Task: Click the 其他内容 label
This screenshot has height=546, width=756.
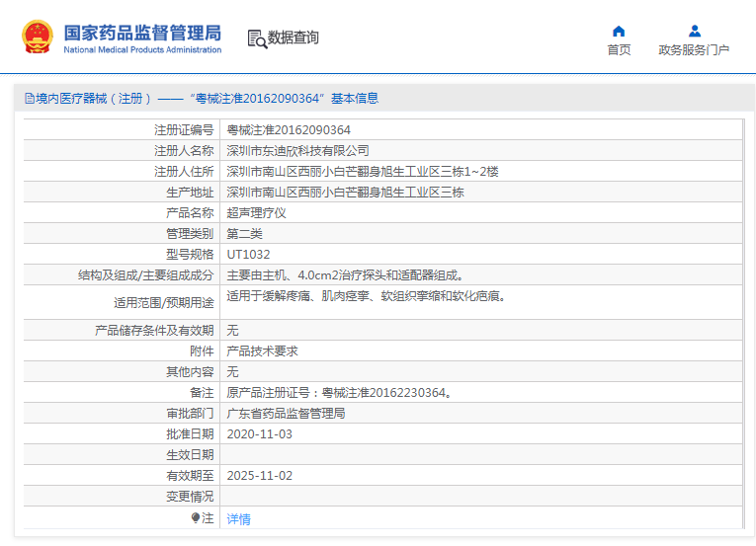Action: [190, 372]
